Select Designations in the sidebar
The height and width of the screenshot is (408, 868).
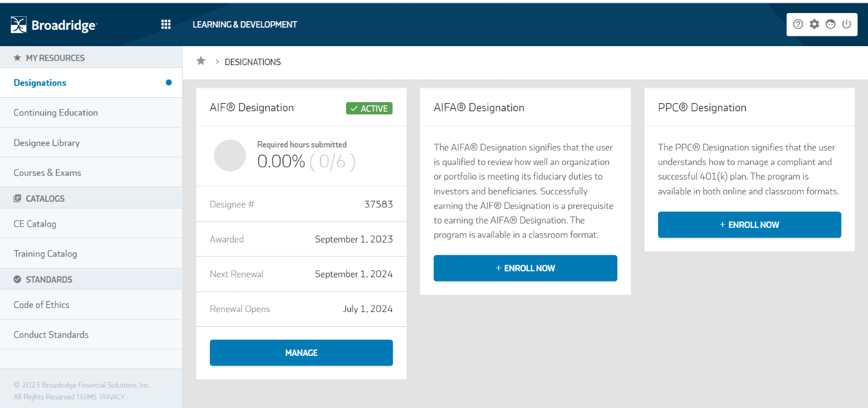pos(91,82)
